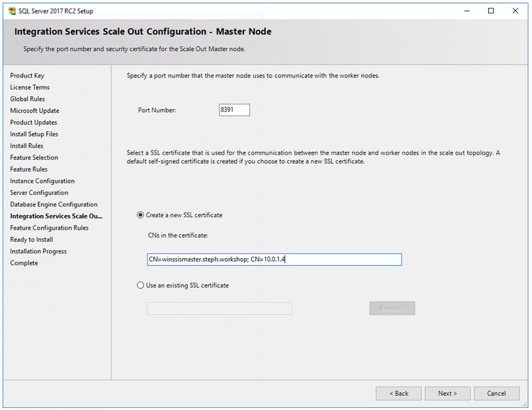Select Ready to Install step

pyautogui.click(x=31, y=240)
